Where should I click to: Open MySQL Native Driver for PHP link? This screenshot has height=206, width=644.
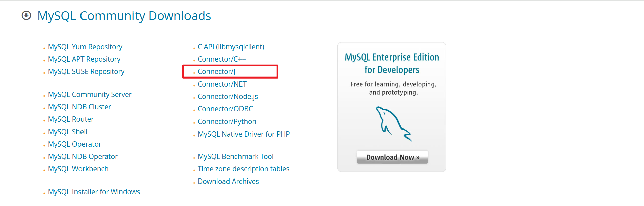pos(244,134)
